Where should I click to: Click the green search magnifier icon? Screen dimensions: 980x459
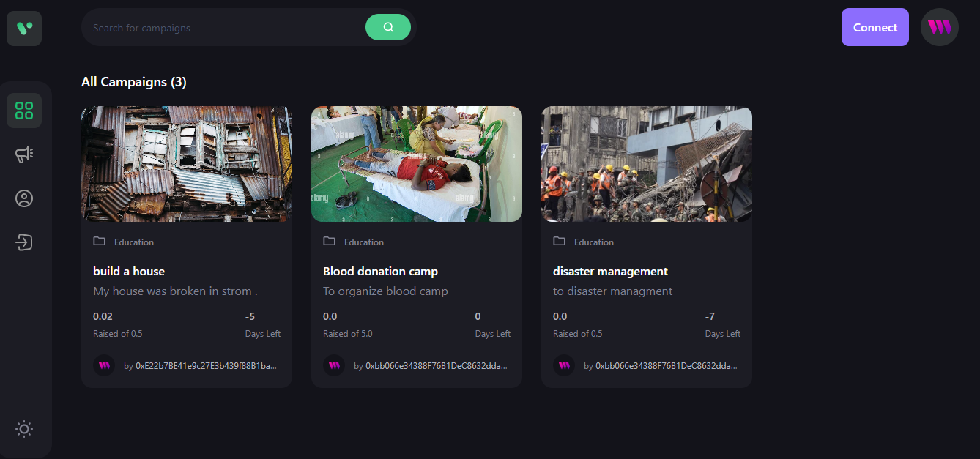click(388, 26)
